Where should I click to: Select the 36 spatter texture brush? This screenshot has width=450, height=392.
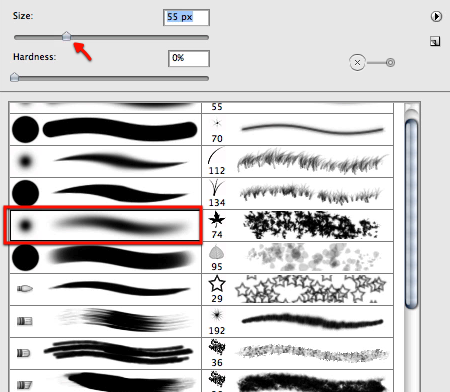(298, 353)
